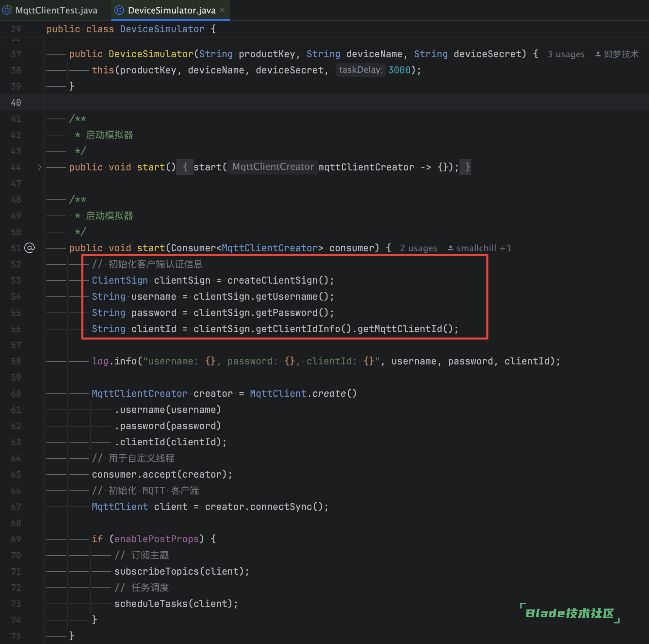Click the MqttClientCreator type on line 60
The image size is (649, 644).
pos(139,393)
